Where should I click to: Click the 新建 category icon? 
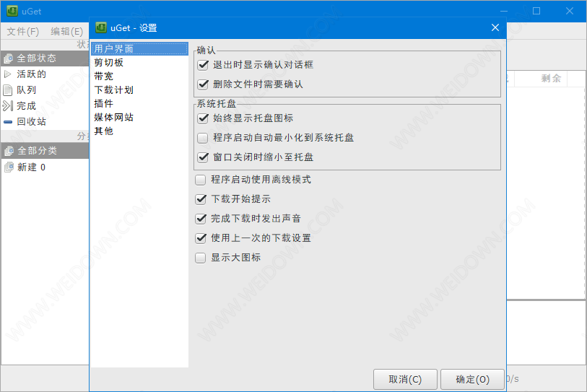tap(9, 167)
